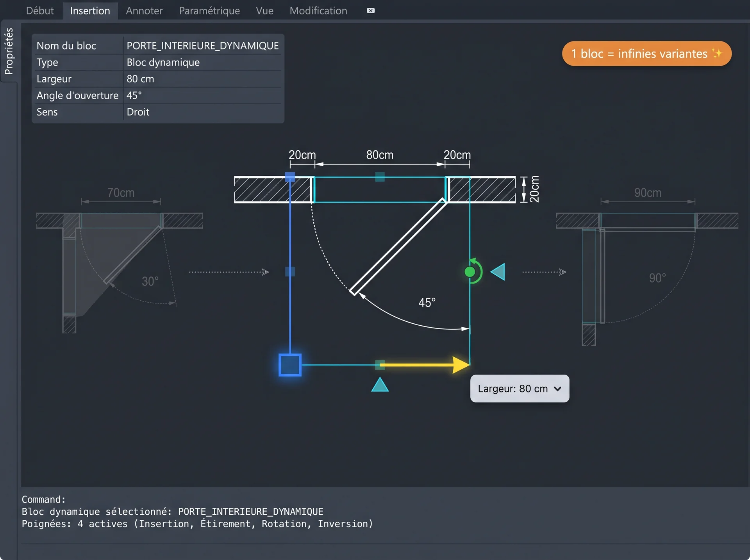
Task: Click the angled door leaf in the drawing
Action: coord(398,247)
